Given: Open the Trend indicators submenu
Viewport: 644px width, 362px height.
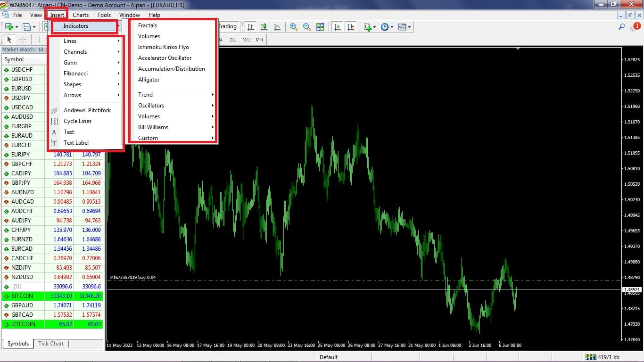Looking at the screenshot, I should point(173,95).
